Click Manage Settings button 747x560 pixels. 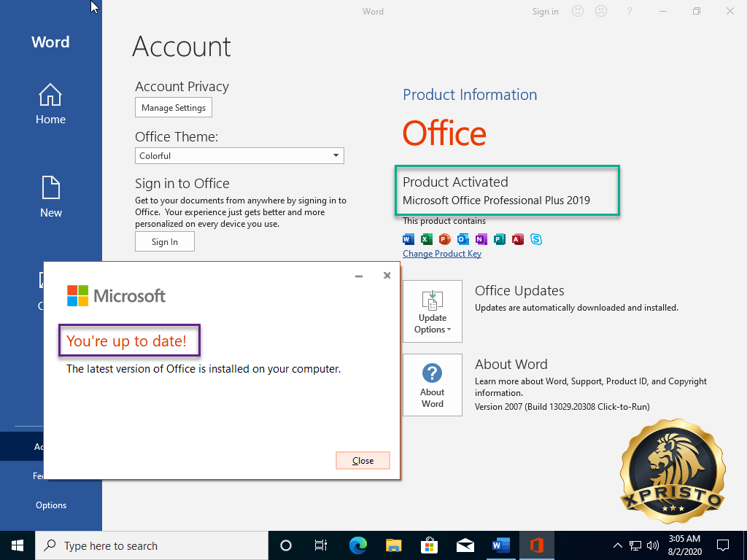pyautogui.click(x=174, y=108)
